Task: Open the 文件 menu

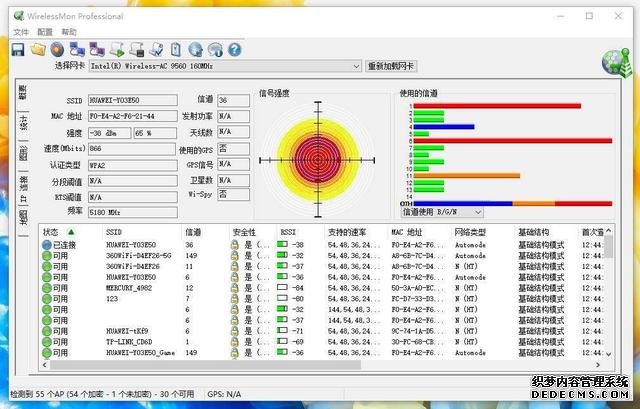Action: 21,32
